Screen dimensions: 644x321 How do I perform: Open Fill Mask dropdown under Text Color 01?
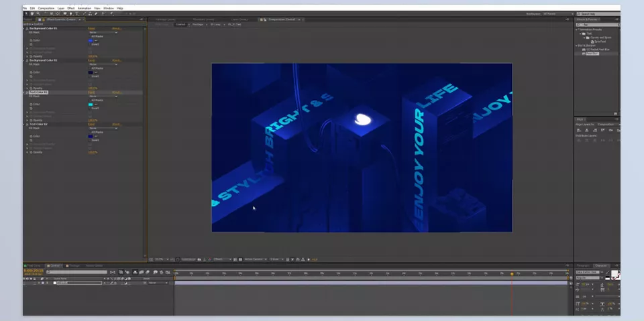click(x=103, y=96)
